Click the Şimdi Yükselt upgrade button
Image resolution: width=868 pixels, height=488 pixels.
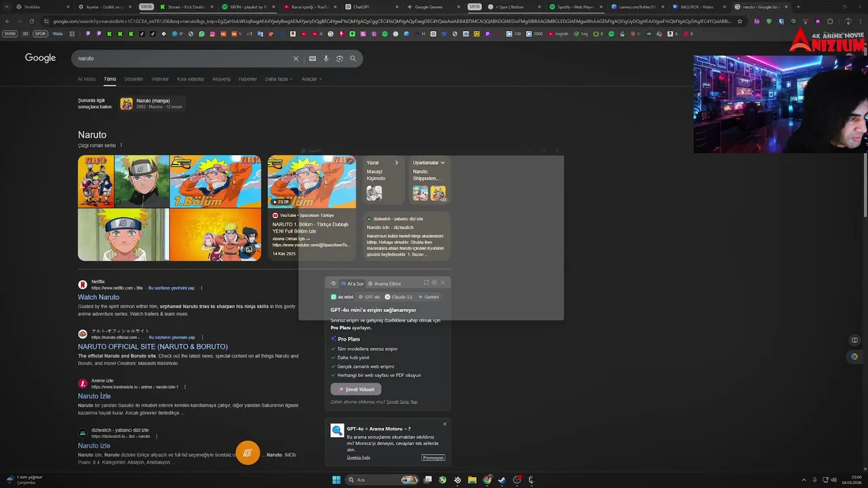356,389
